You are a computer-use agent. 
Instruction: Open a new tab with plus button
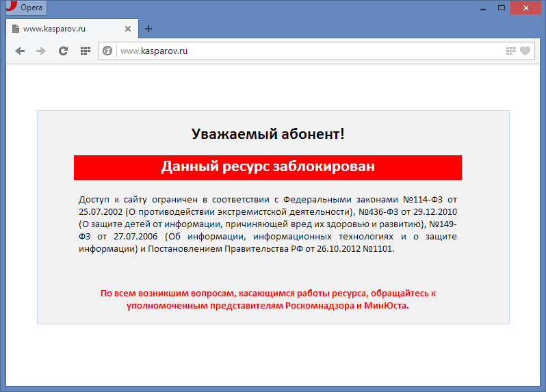(x=148, y=29)
